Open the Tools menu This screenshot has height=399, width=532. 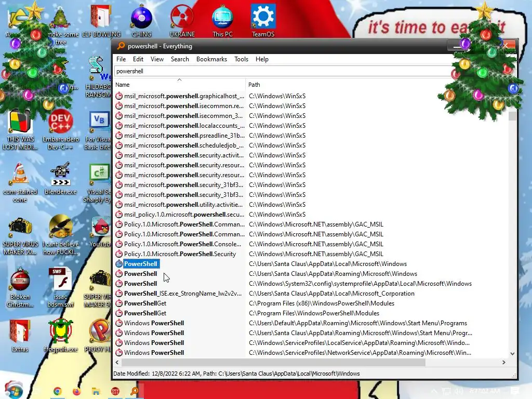pos(241,59)
